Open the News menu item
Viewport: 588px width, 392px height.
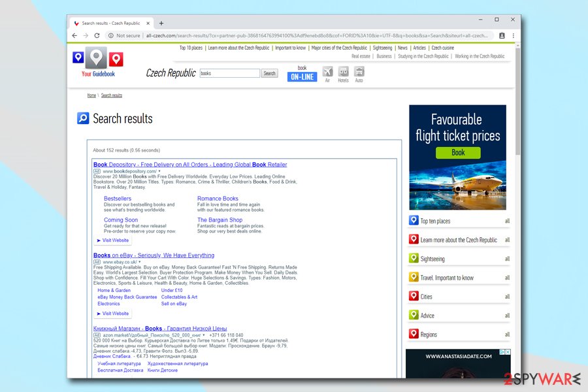coord(402,48)
